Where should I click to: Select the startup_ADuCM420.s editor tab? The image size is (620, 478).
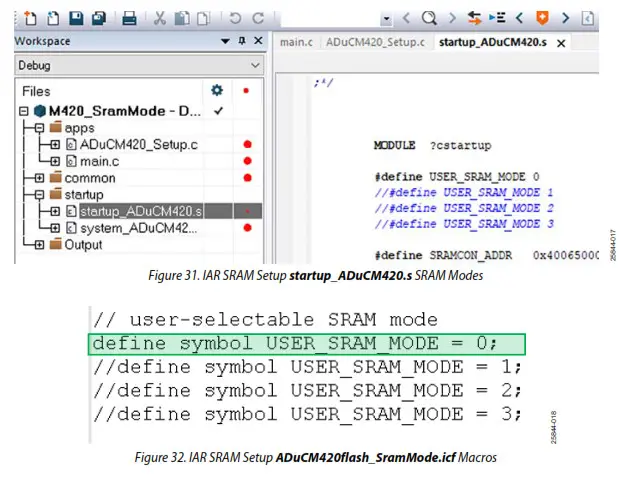pos(493,42)
